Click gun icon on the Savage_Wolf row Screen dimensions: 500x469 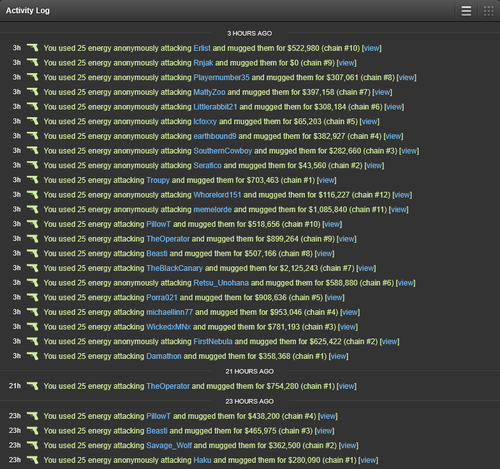coord(33,445)
